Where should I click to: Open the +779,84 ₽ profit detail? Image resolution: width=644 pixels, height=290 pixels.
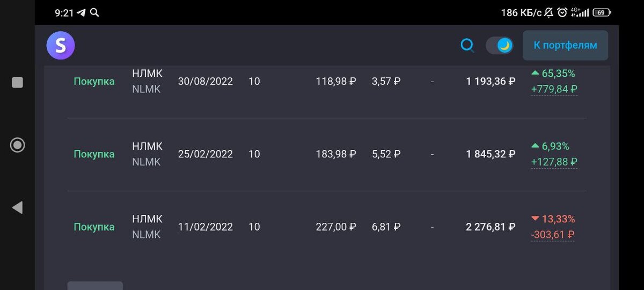click(554, 89)
